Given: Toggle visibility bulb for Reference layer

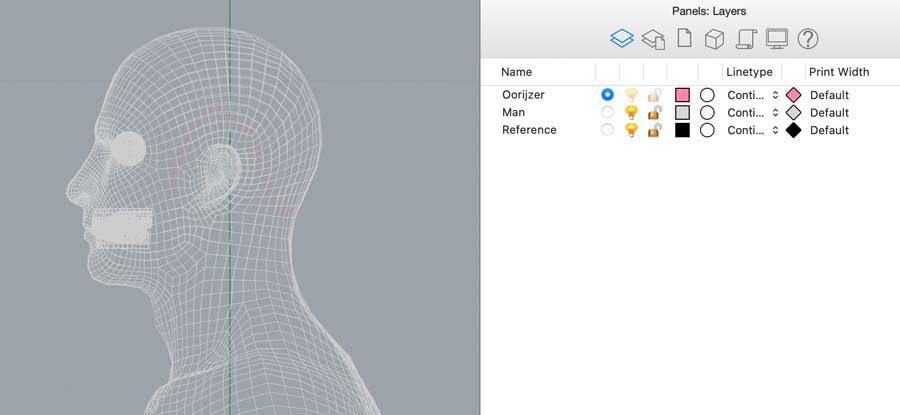Looking at the screenshot, I should [631, 130].
